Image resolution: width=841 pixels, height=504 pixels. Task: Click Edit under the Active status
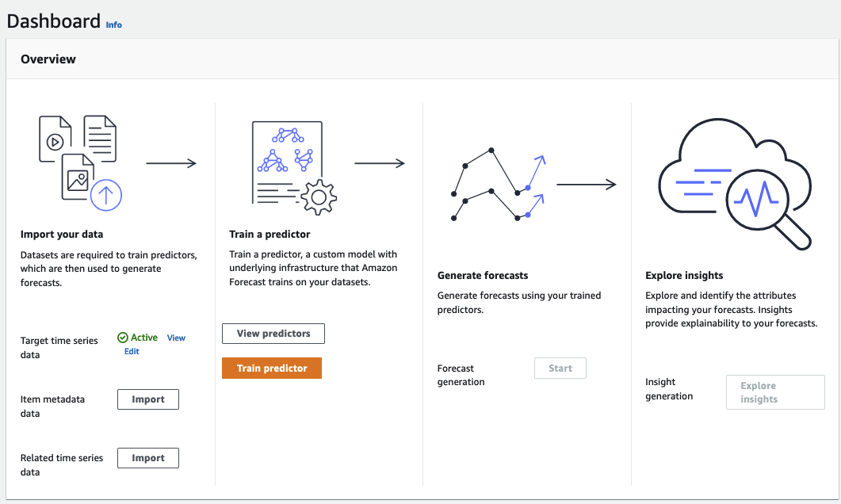(130, 351)
